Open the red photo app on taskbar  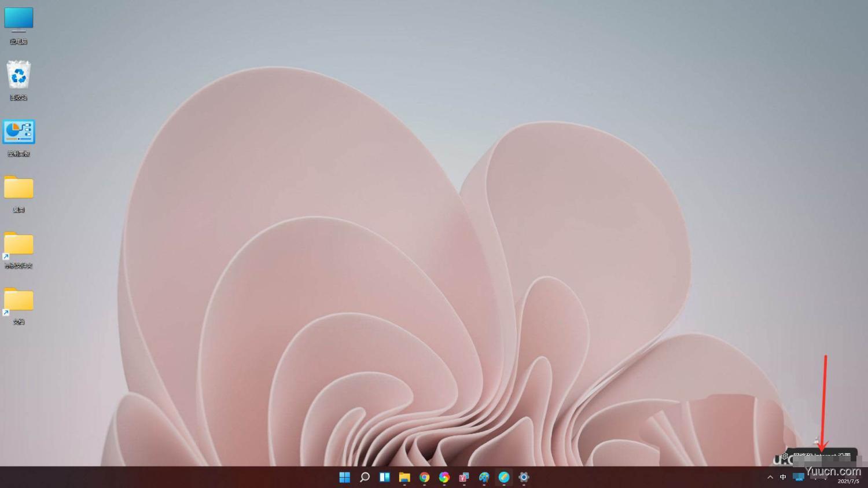point(464,477)
